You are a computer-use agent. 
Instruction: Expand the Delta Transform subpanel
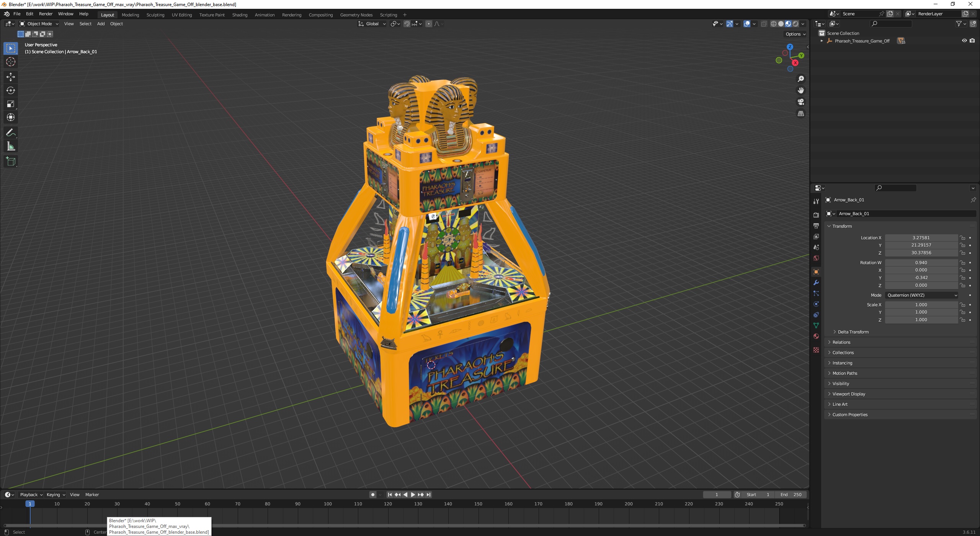(x=853, y=332)
